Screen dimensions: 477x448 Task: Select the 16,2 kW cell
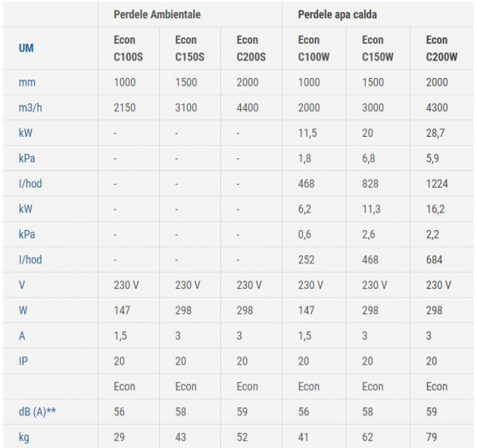click(x=436, y=209)
